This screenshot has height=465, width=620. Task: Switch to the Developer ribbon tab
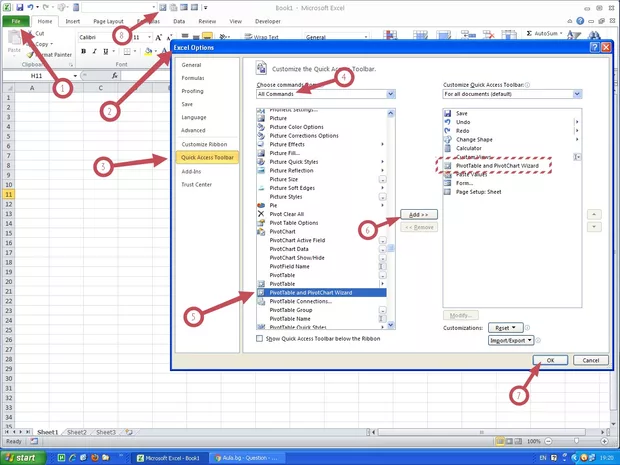point(268,21)
